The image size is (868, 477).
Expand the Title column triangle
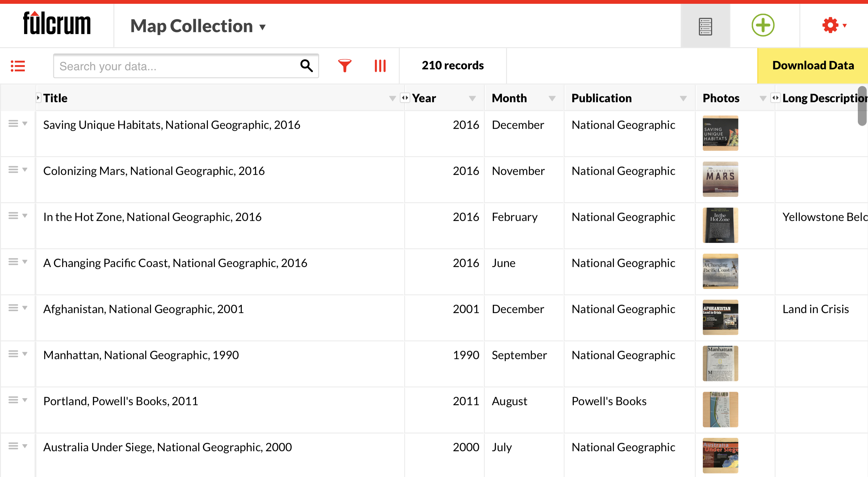(x=38, y=98)
